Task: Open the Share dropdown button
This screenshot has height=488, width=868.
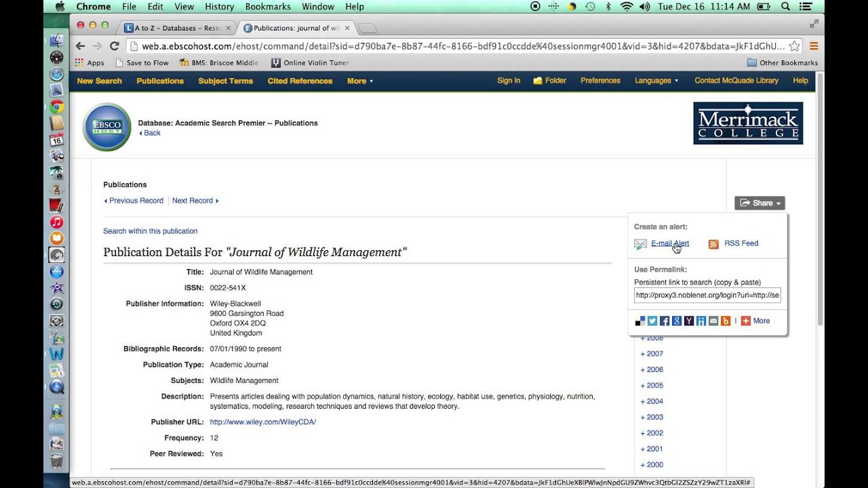Action: [x=759, y=203]
